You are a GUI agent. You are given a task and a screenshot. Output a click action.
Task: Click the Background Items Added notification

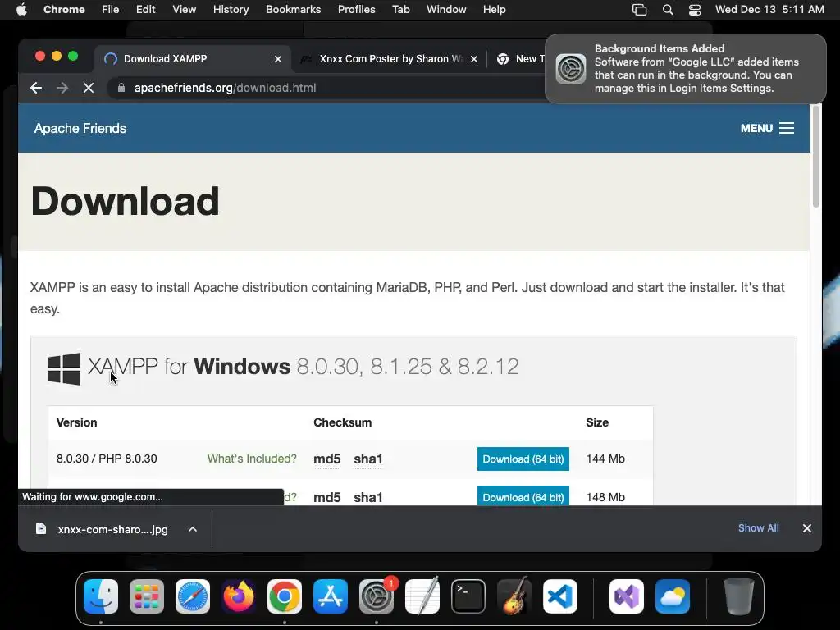point(686,69)
